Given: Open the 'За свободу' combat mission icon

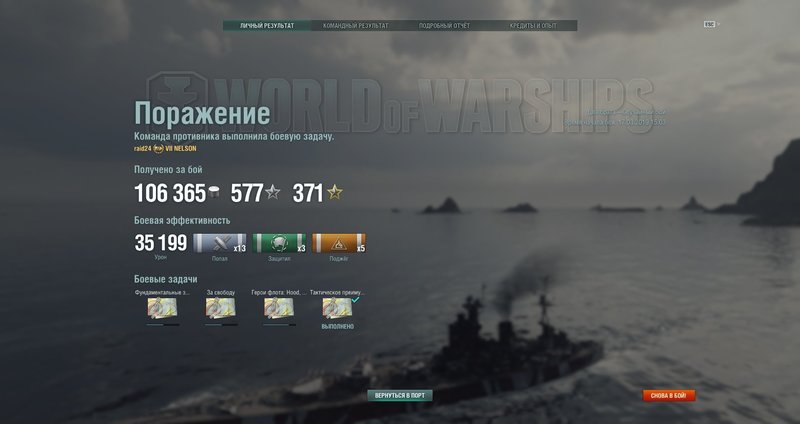Looking at the screenshot, I should [x=220, y=308].
